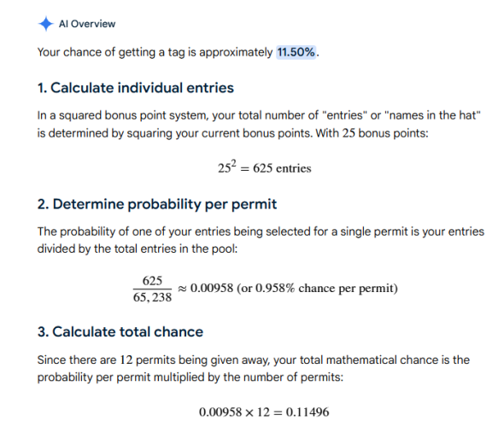Click the 0.00958 × 12 = 0.11496 equation
The width and height of the screenshot is (504, 427).
tap(264, 412)
